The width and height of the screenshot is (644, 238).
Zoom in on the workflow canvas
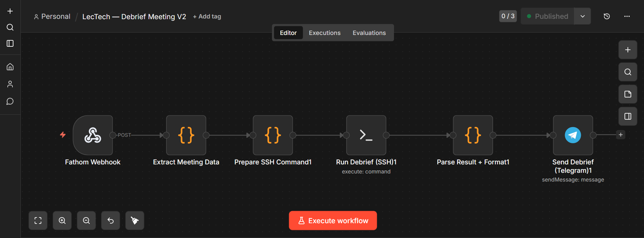pyautogui.click(x=62, y=221)
